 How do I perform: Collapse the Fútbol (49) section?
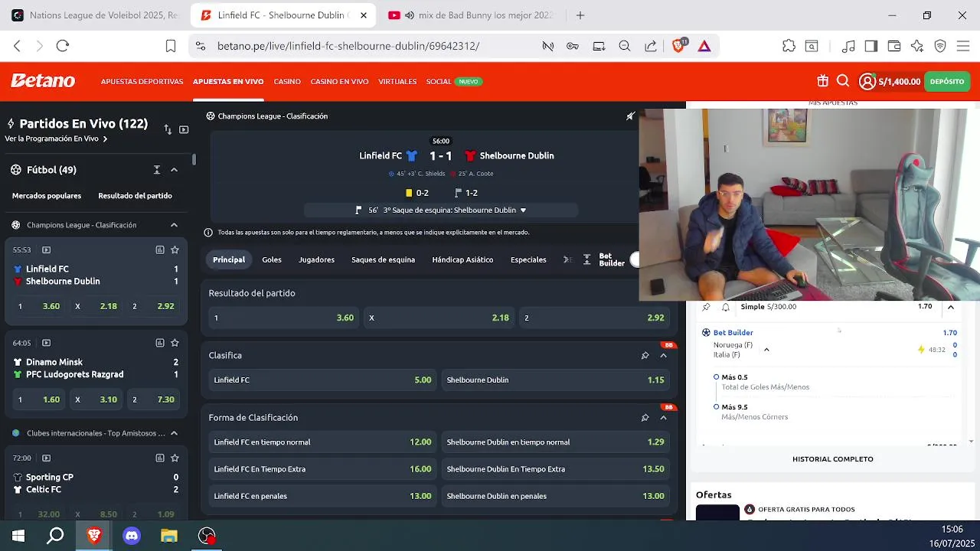point(174,170)
